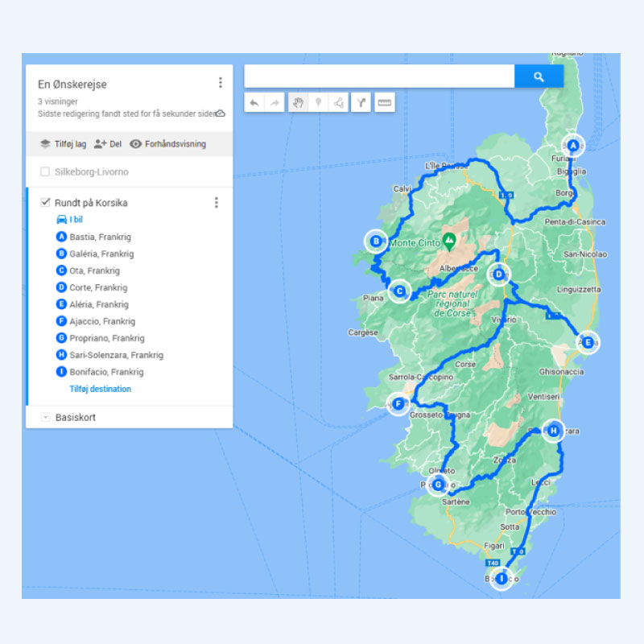The height and width of the screenshot is (644, 644).
Task: Select the hand pan tool
Action: pos(298,103)
